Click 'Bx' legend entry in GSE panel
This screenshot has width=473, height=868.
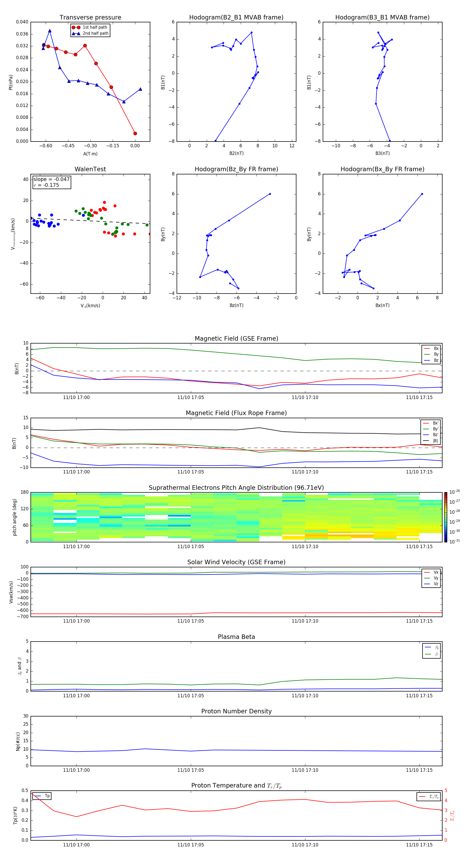click(431, 349)
